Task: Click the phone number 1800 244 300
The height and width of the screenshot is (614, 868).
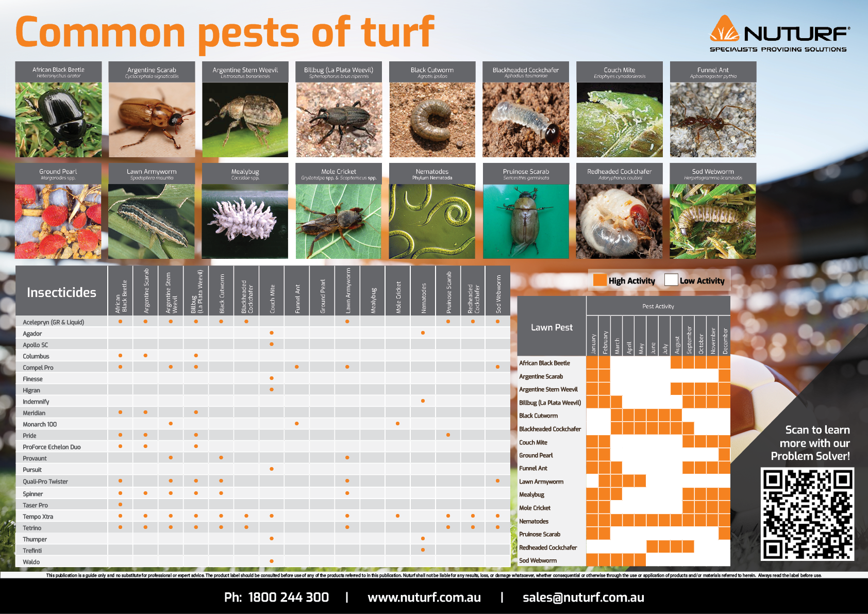Action: [x=289, y=598]
